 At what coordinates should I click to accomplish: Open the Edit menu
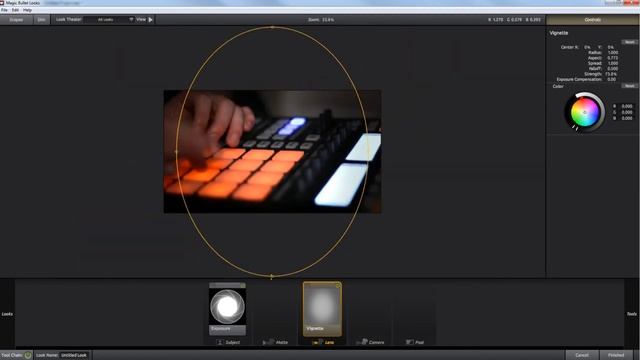15,10
